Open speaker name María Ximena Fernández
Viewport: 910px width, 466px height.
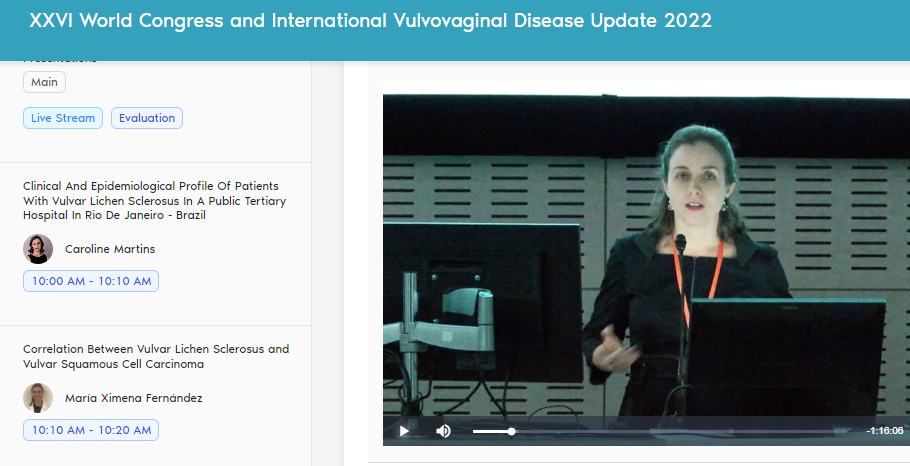tap(133, 398)
